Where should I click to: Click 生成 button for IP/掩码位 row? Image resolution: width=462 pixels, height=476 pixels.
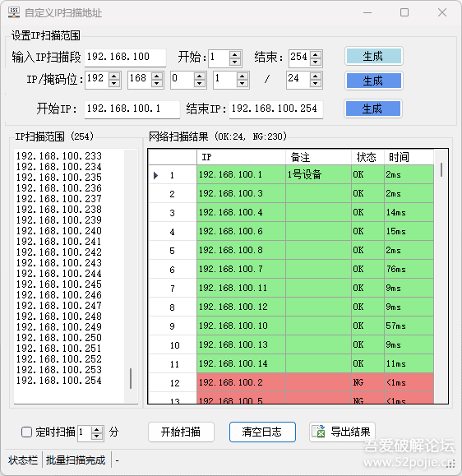coord(374,81)
